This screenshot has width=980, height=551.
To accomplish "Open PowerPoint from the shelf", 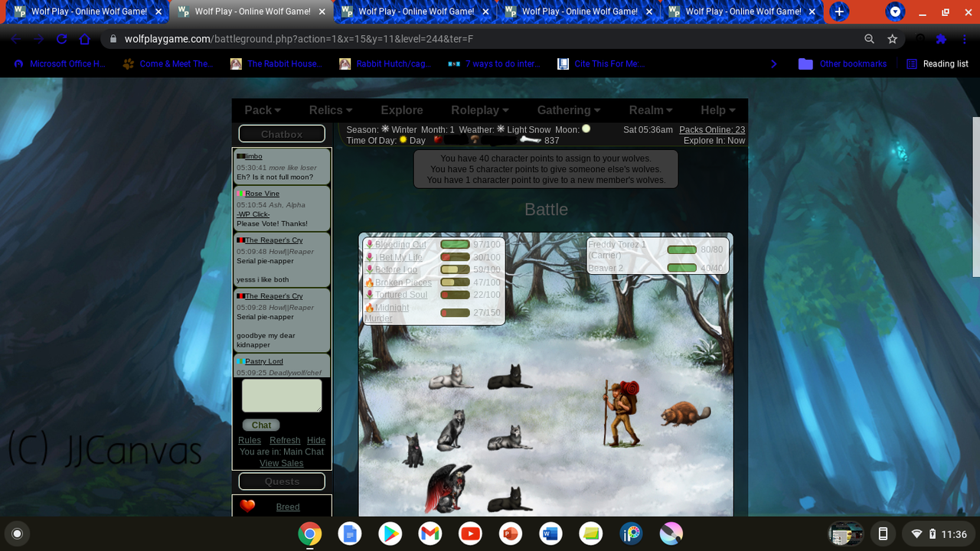I will [511, 533].
